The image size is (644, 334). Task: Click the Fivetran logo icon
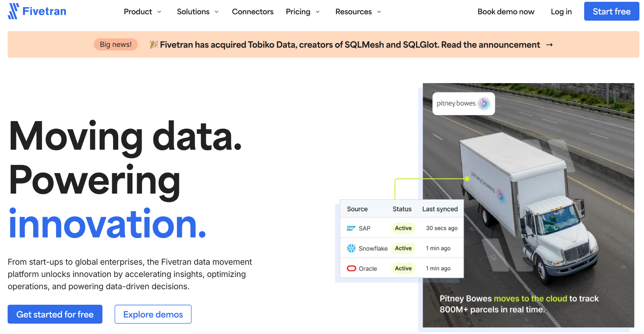coord(14,11)
